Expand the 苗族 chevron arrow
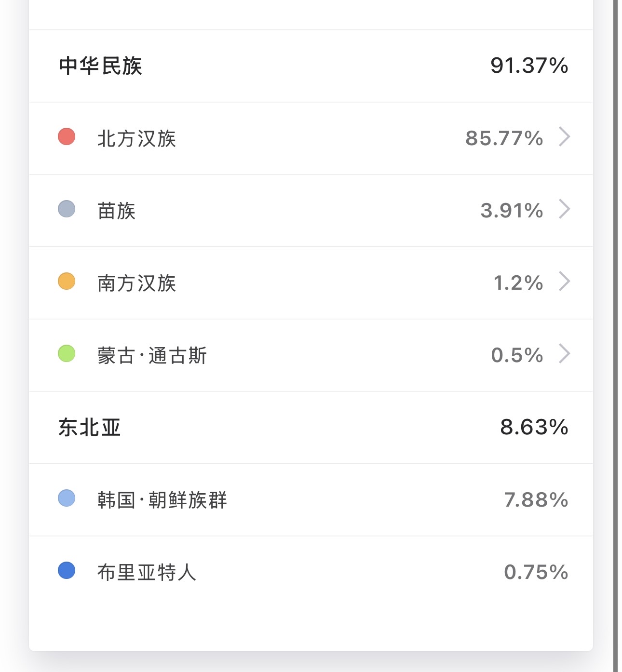This screenshot has height=672, width=622. pos(565,209)
